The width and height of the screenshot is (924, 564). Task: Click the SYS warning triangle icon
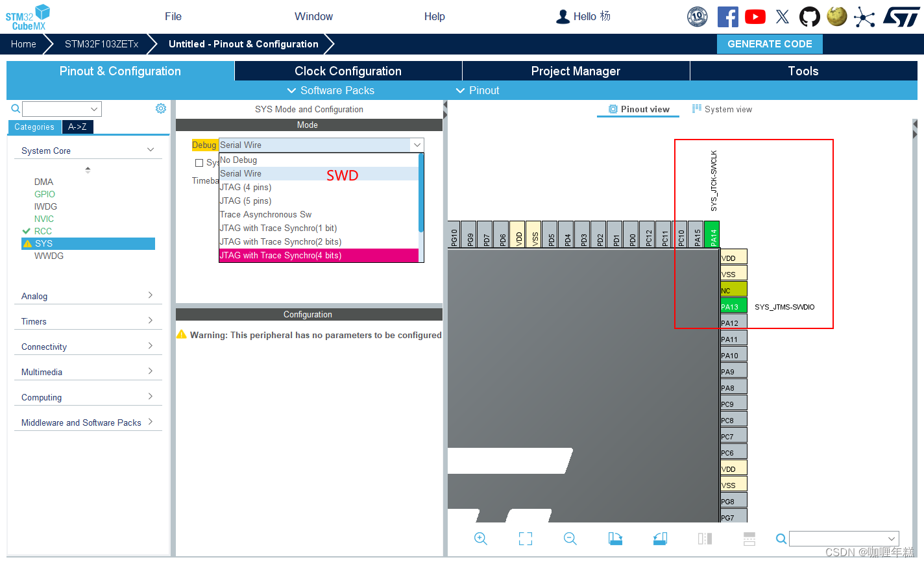pos(27,244)
